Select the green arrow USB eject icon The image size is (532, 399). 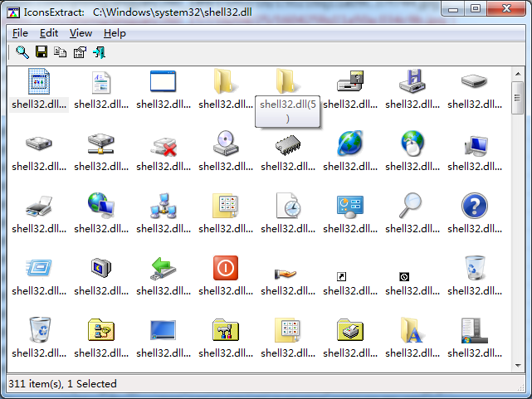coord(164,268)
